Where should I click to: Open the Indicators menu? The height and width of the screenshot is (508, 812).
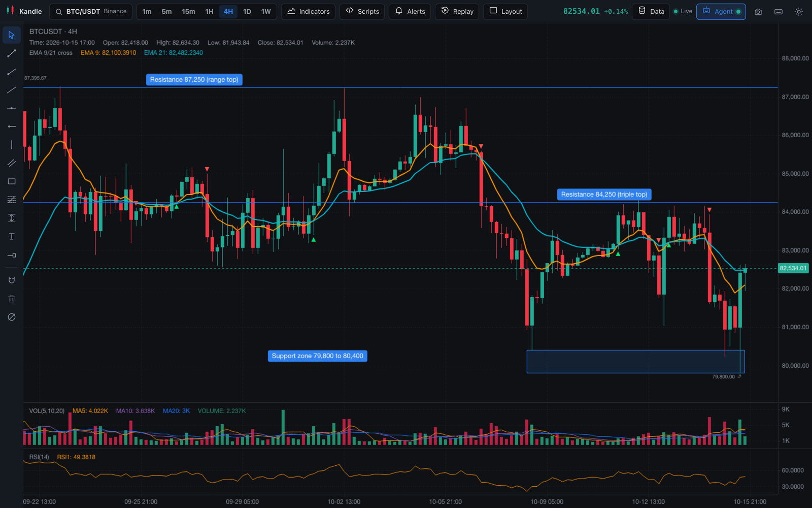pyautogui.click(x=309, y=12)
